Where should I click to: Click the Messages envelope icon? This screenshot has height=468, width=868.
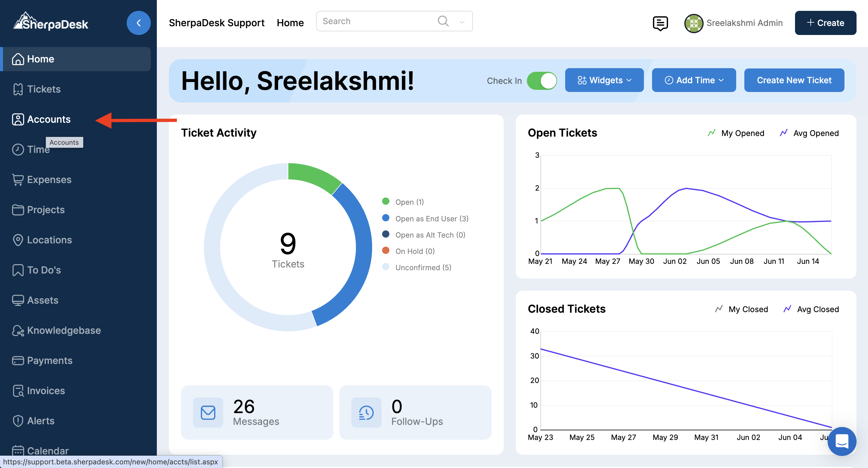tap(208, 413)
